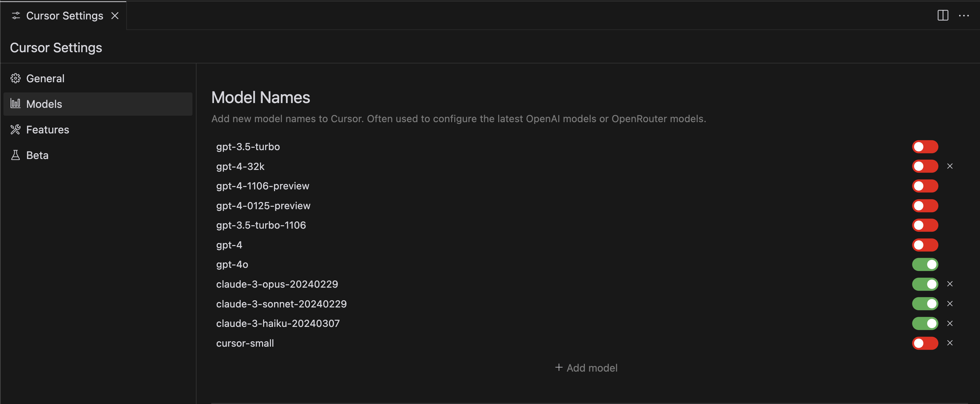Close the Cursor Settings tab

click(115, 16)
